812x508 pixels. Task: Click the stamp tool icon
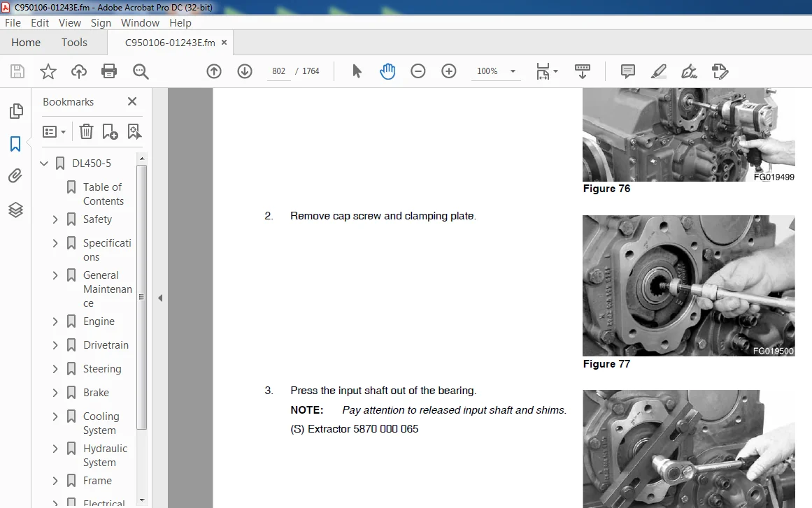click(x=720, y=71)
